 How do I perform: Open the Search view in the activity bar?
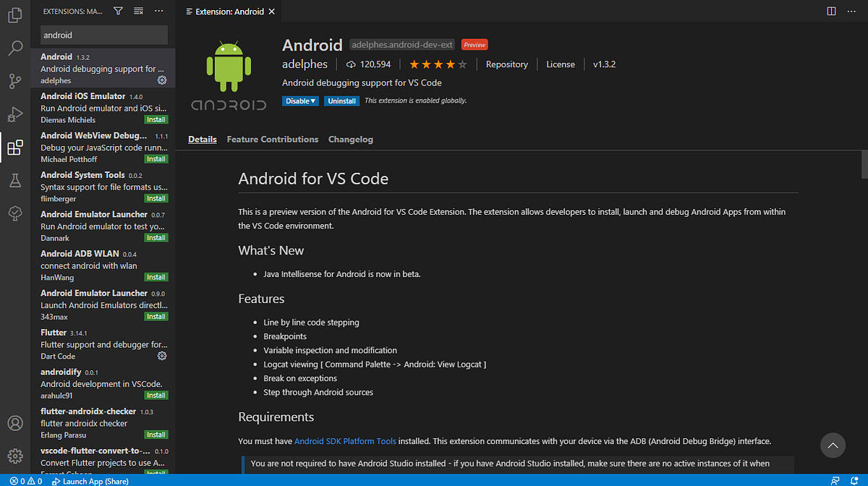point(14,48)
